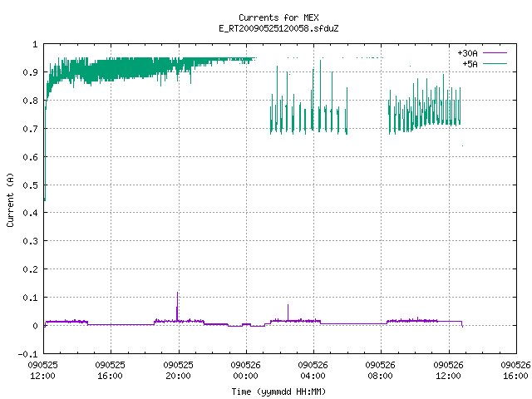The height and width of the screenshot is (399, 532).
Task: Click x-axis label 090526 16:00
Action: point(515,370)
